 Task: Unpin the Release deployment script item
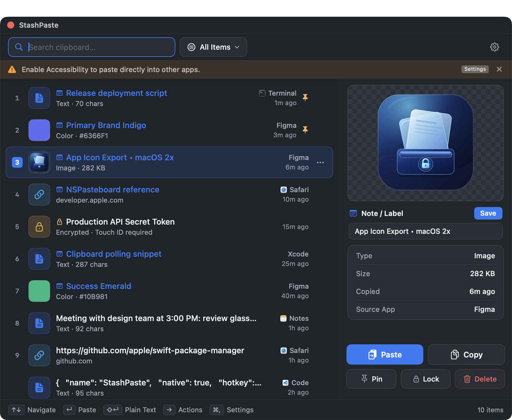pos(305,98)
